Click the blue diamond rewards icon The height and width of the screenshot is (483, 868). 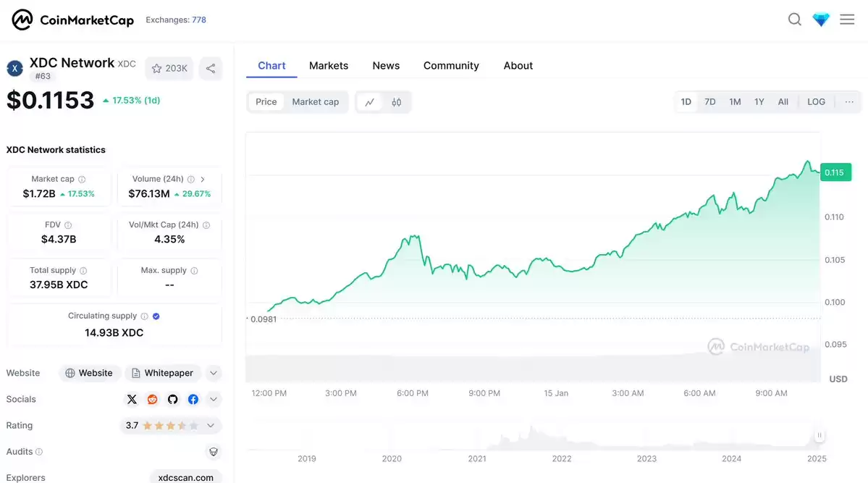(821, 20)
